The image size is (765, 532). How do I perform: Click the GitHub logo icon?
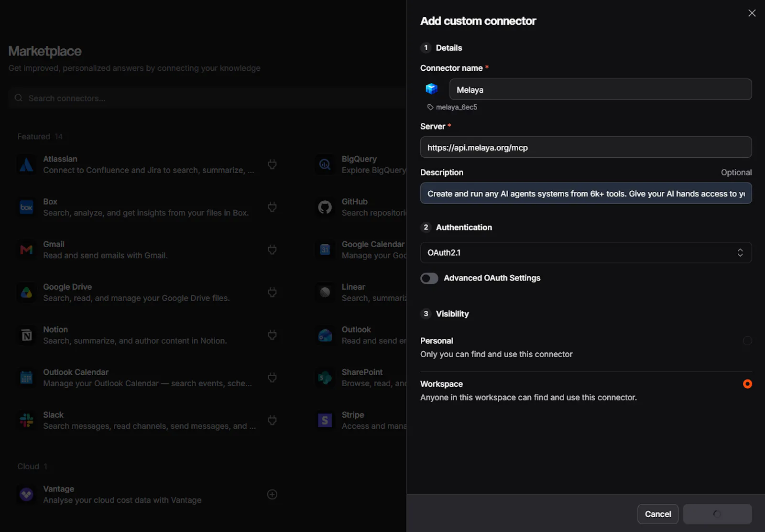pyautogui.click(x=325, y=207)
